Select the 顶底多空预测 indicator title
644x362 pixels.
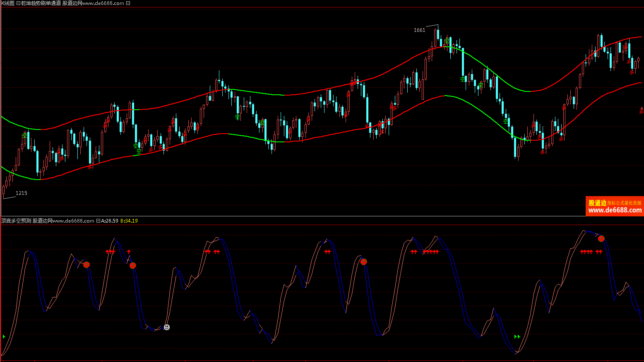(16, 221)
